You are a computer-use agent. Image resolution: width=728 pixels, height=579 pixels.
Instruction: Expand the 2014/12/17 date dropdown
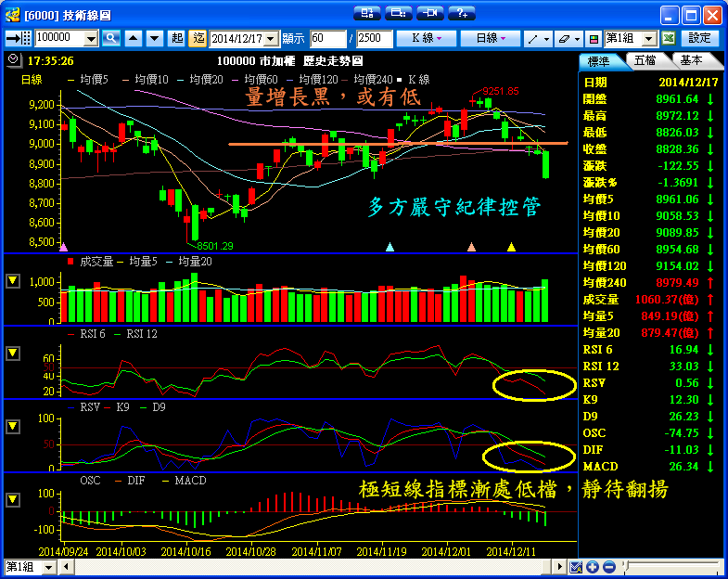271,38
